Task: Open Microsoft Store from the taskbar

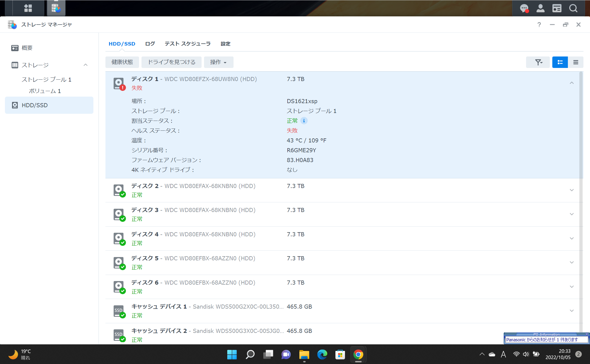Action: (340, 354)
